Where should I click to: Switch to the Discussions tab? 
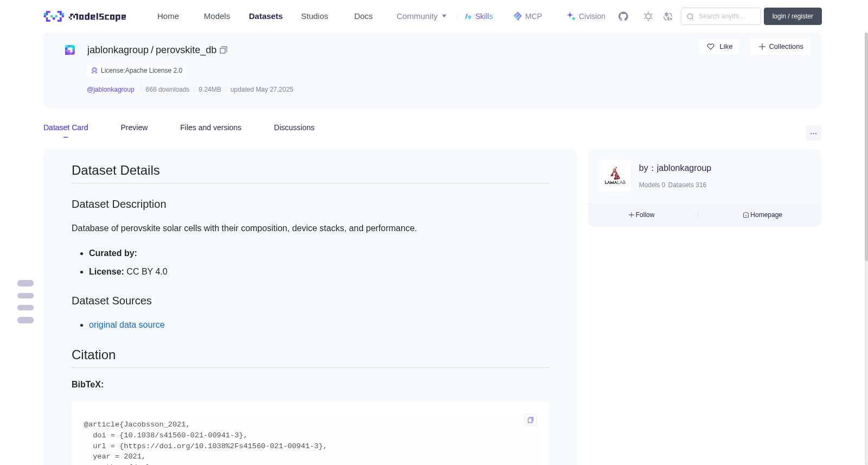click(294, 128)
